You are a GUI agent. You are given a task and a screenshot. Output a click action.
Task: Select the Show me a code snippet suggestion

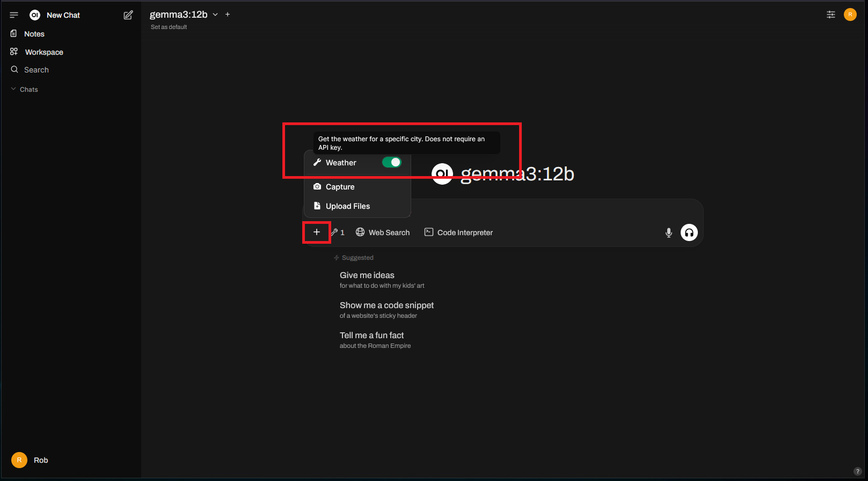click(386, 310)
